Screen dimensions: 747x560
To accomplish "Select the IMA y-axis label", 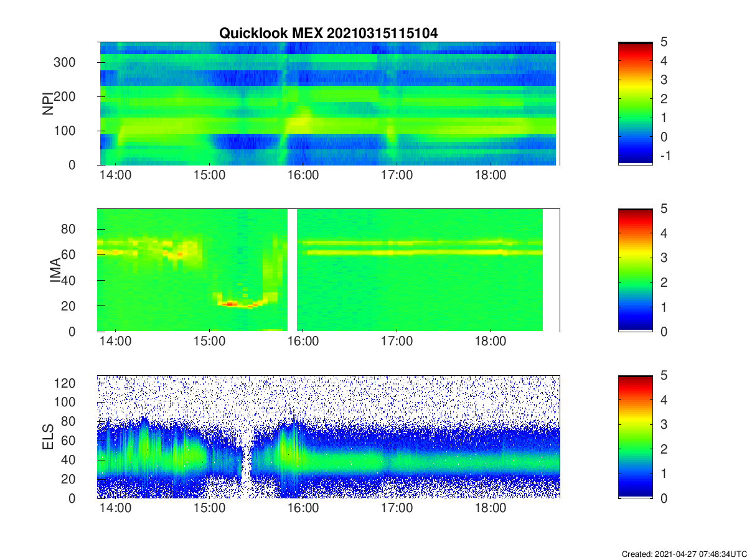I will 55,270.
